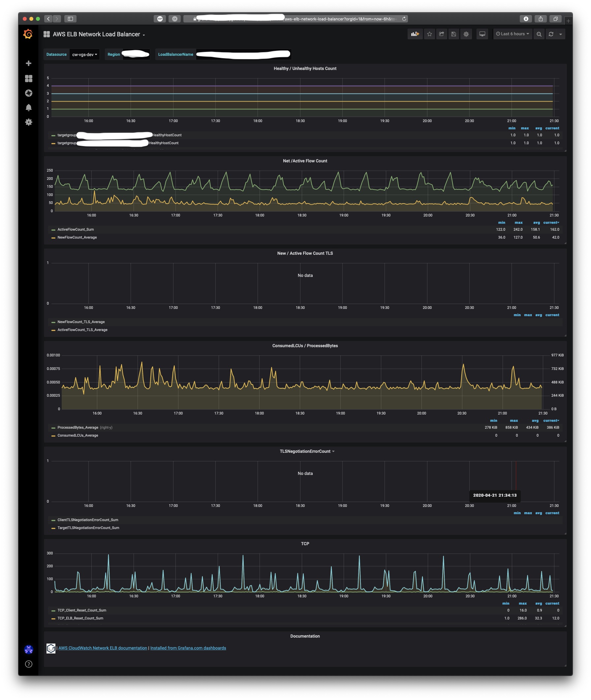This screenshot has width=591, height=700.
Task: Toggle the ClientTLSNegotiationErrorCount_Sum series
Action: tap(88, 520)
